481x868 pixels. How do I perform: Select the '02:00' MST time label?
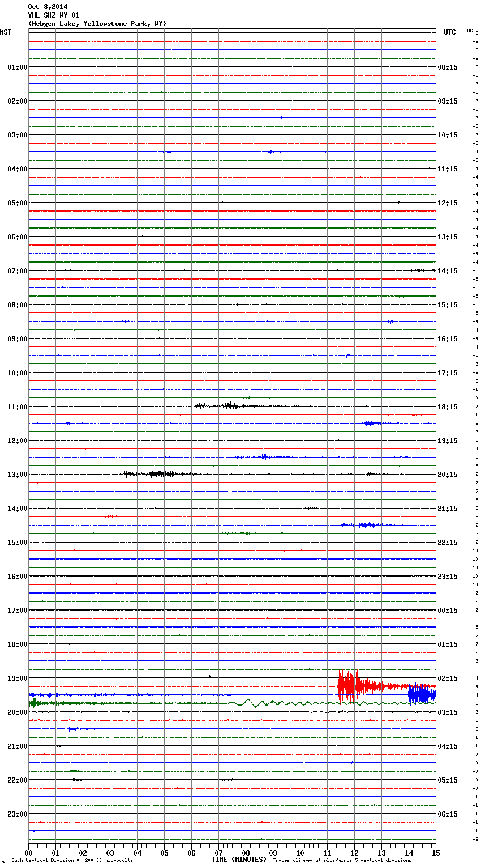click(x=17, y=101)
